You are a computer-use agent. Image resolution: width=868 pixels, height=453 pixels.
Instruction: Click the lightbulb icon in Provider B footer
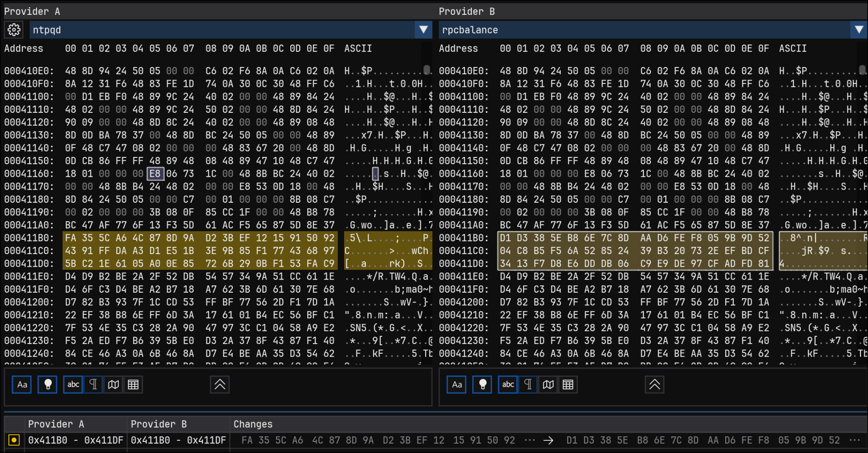(x=482, y=385)
